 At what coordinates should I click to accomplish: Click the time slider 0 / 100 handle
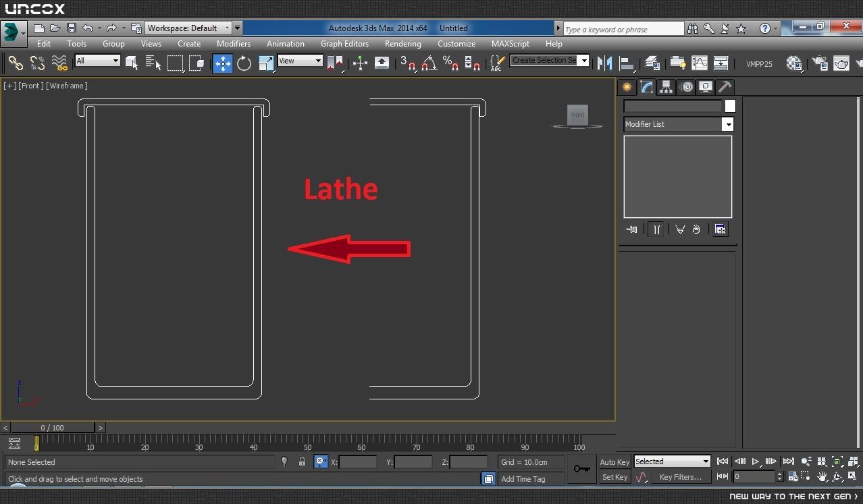point(53,428)
